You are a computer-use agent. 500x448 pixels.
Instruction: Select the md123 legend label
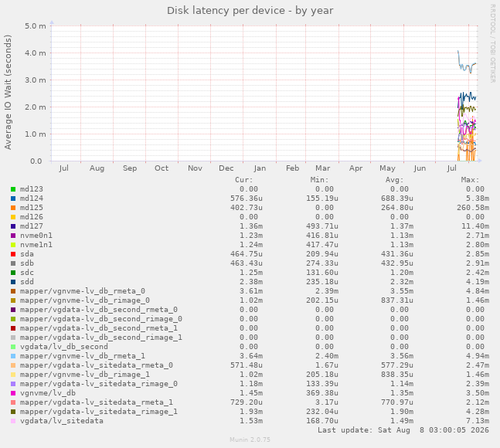click(31, 189)
